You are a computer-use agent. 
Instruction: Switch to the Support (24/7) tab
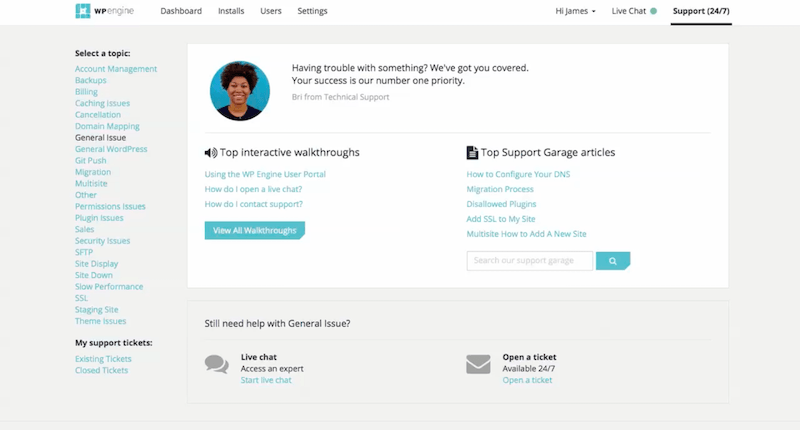tap(701, 11)
